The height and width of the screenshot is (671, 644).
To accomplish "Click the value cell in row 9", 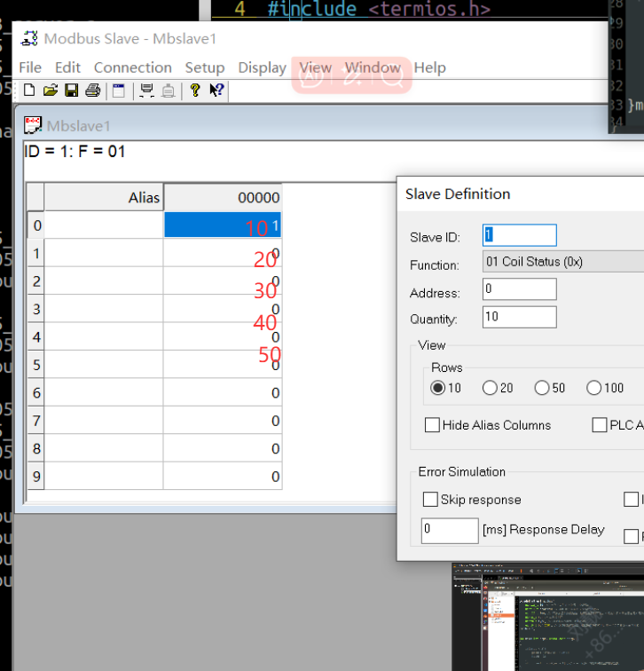I will 223,476.
